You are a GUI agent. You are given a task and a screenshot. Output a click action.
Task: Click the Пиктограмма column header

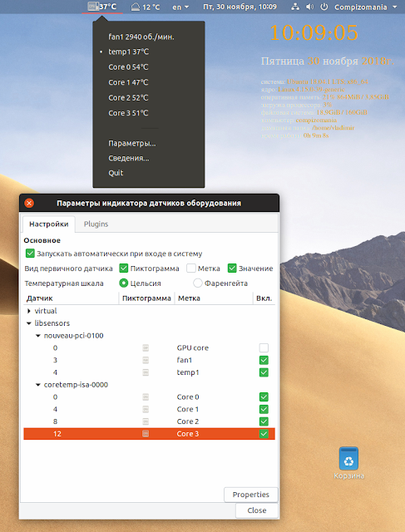point(146,298)
